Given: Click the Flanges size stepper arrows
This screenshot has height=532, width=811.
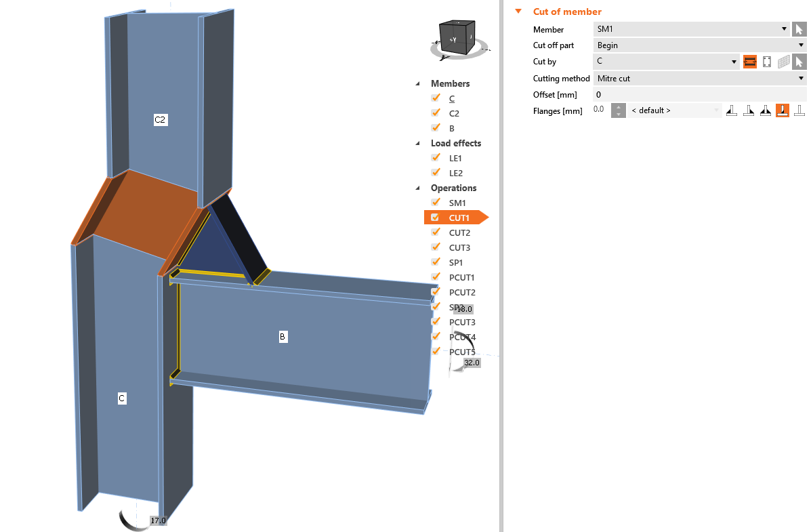Looking at the screenshot, I should 618,110.
